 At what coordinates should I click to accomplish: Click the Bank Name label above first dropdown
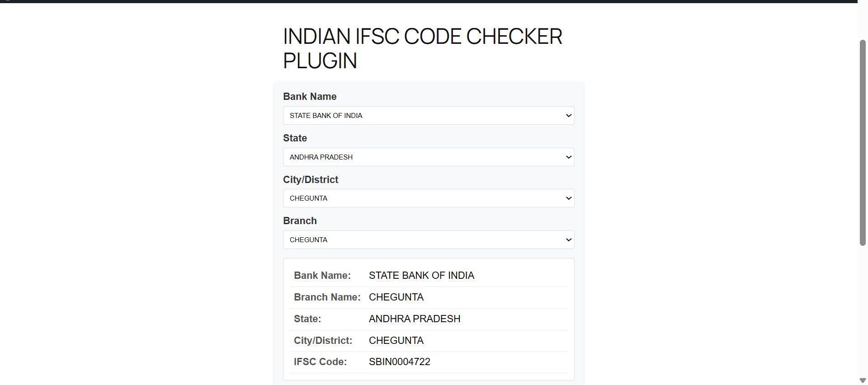[310, 97]
